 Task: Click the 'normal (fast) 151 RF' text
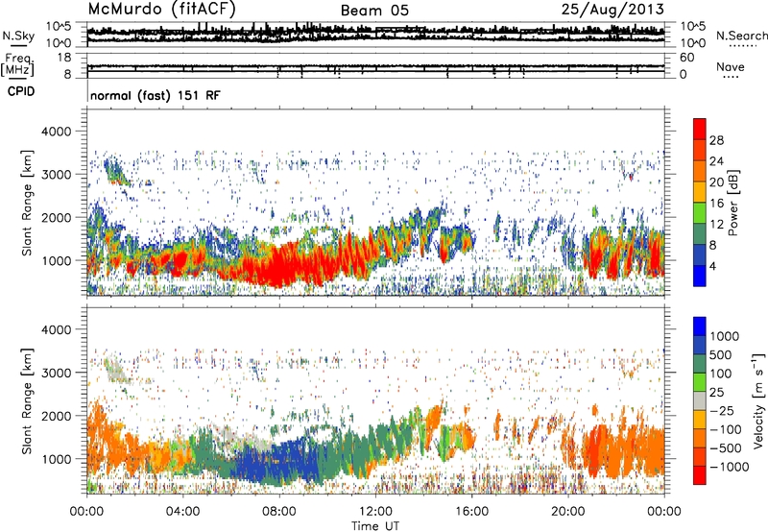156,95
